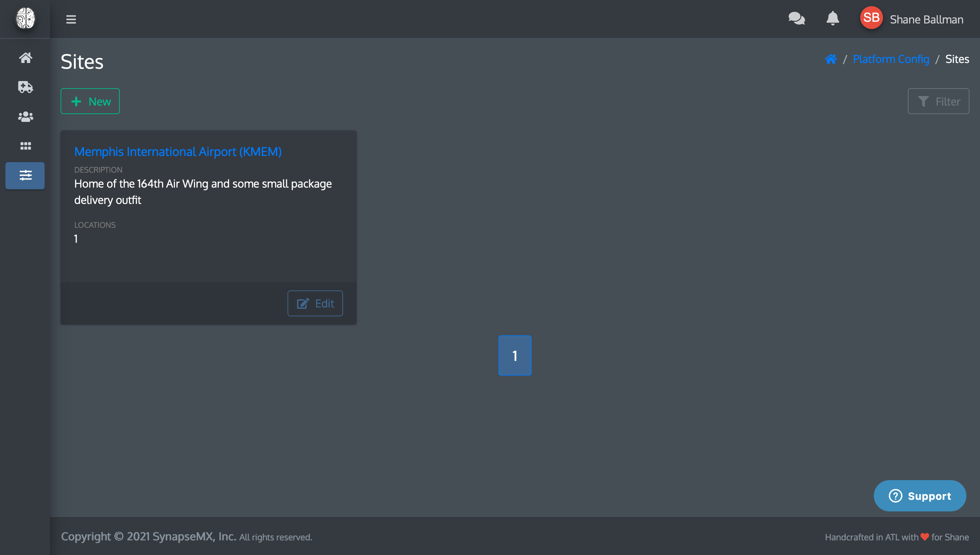Toggle the sidebar with the hamburger menu
This screenshot has height=555, width=980.
(71, 19)
